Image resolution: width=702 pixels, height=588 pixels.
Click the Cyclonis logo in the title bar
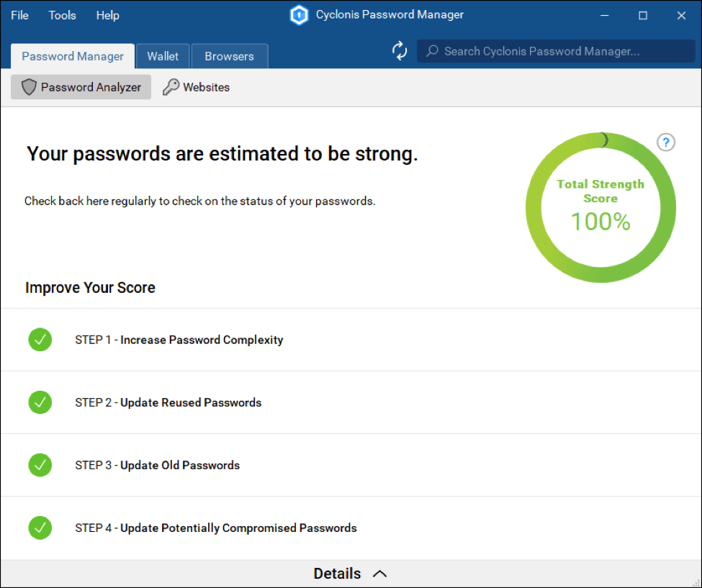[x=299, y=14]
